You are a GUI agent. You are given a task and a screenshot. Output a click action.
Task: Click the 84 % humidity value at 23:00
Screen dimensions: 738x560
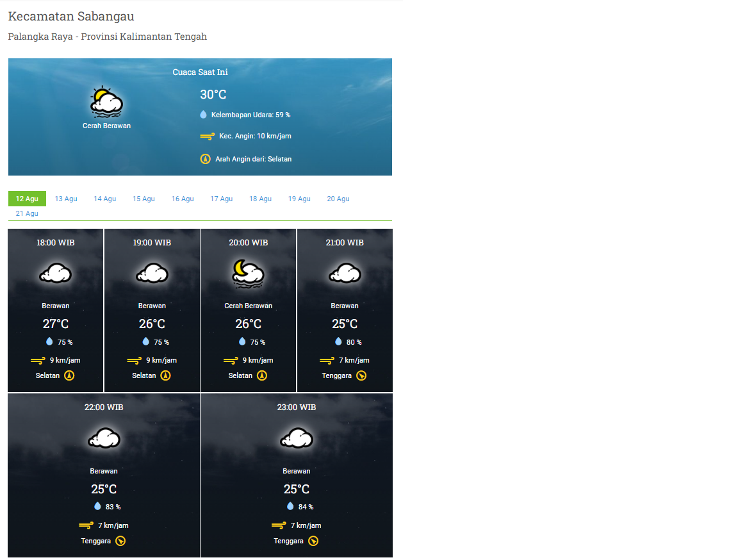(306, 507)
